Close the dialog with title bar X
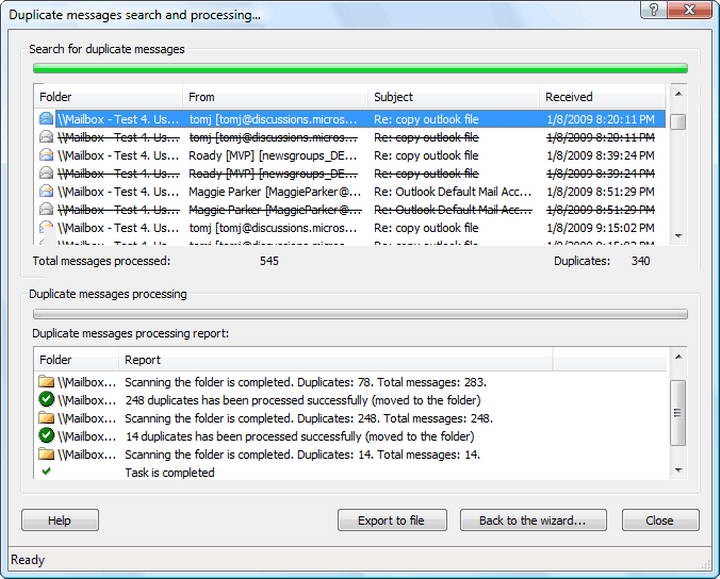This screenshot has width=720, height=579. 689,9
